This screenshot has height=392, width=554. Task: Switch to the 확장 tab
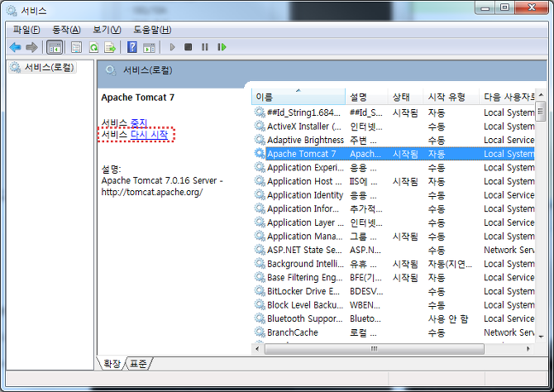[x=112, y=363]
